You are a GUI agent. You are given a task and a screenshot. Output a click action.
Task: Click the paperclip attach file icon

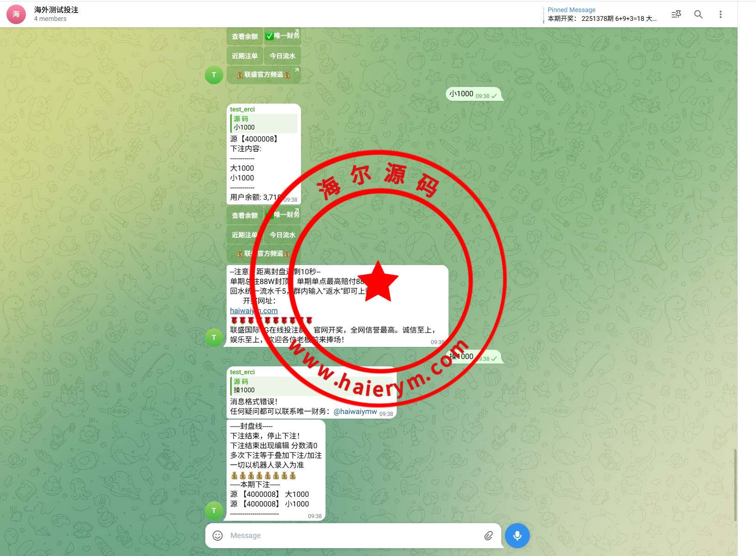pyautogui.click(x=488, y=535)
